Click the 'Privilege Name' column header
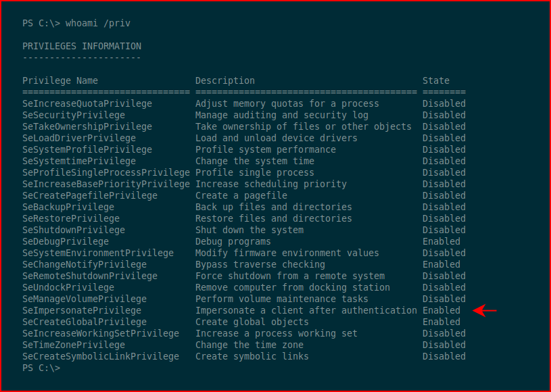551x392 pixels. (60, 81)
